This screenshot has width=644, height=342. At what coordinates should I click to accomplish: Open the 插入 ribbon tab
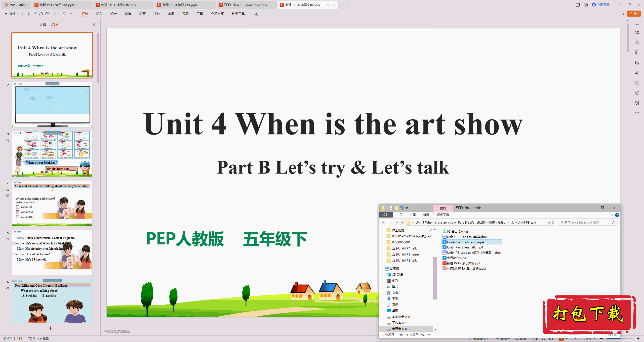click(99, 14)
